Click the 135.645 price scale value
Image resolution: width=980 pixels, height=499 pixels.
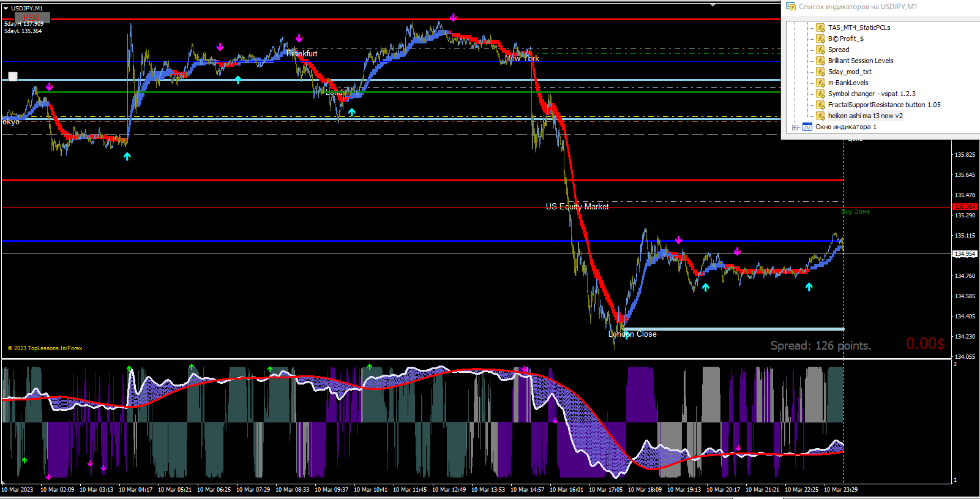[x=965, y=175]
